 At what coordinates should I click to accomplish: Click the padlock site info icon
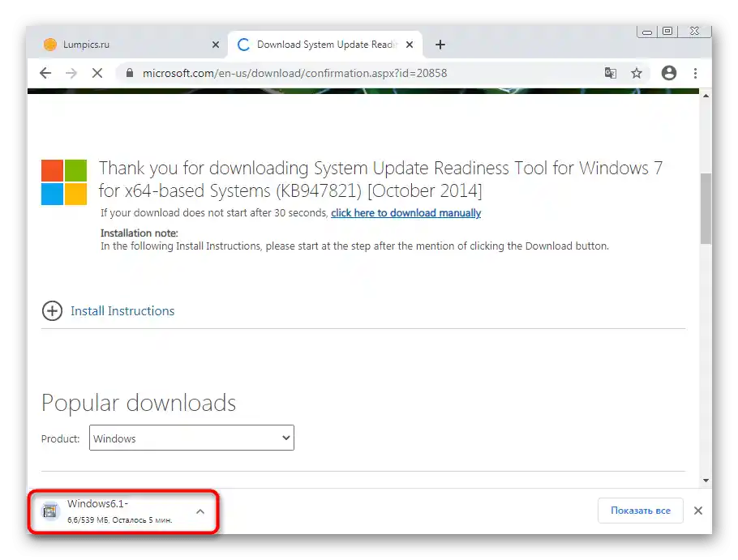point(130,73)
